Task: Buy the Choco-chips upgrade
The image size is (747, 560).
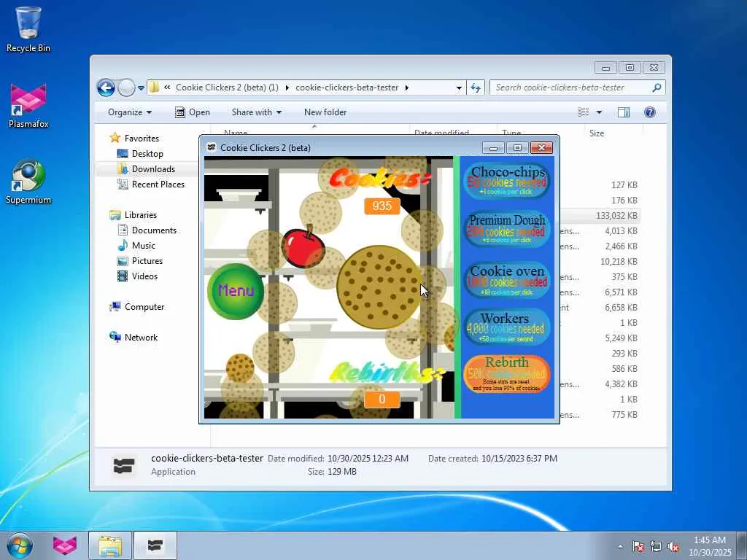Action: tap(507, 181)
